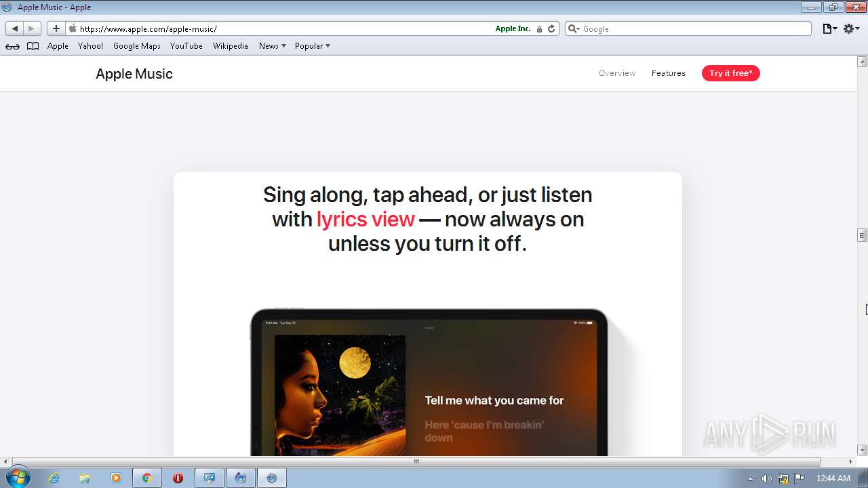Open the settings gear menu
The image size is (868, 488).
852,28
